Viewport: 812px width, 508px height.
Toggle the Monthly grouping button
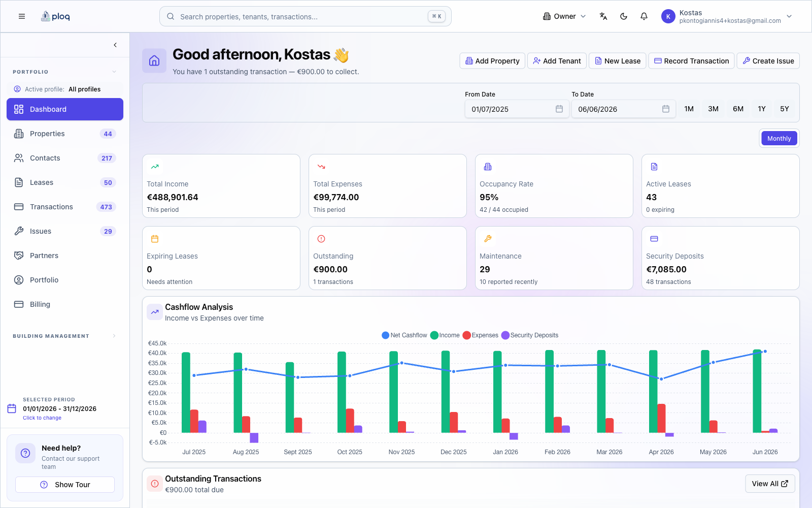pyautogui.click(x=779, y=138)
